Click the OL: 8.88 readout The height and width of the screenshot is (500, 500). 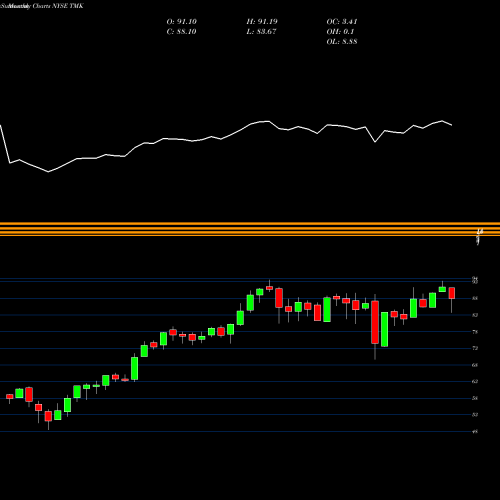tap(342, 42)
